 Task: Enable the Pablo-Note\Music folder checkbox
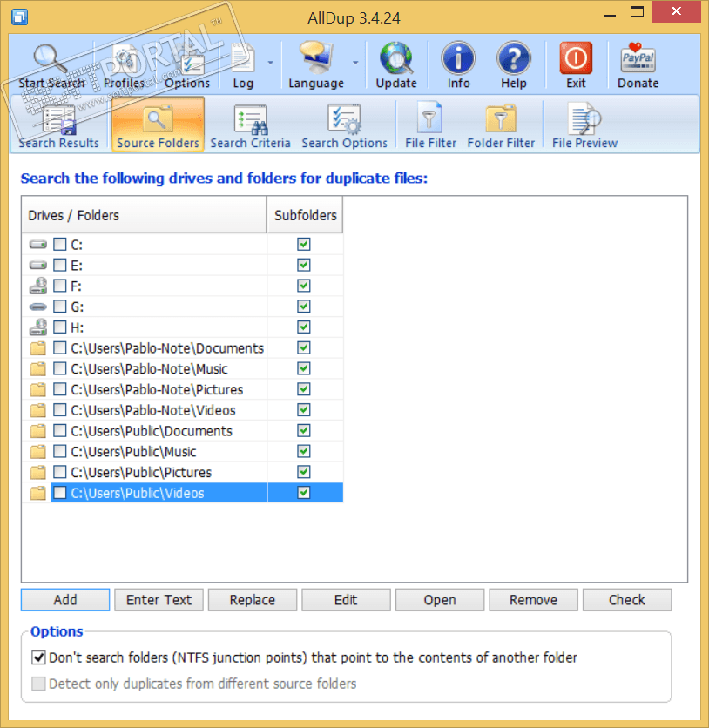point(59,368)
